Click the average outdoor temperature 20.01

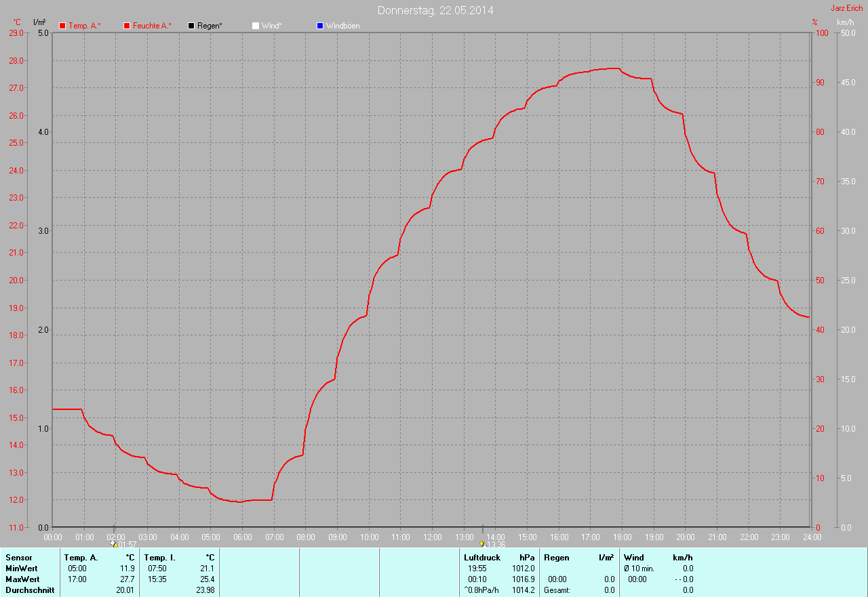click(x=125, y=590)
